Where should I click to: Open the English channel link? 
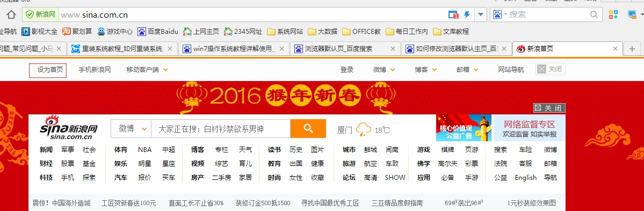pos(526,177)
